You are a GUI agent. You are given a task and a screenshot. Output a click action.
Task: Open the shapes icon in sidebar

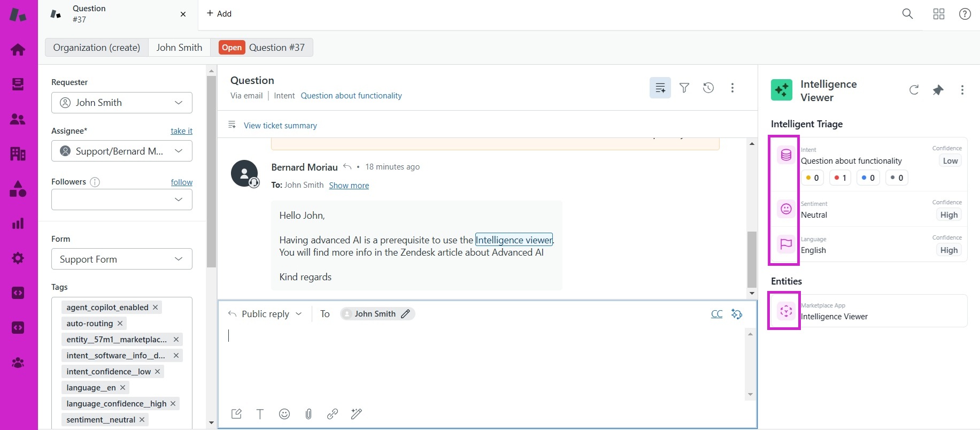18,189
